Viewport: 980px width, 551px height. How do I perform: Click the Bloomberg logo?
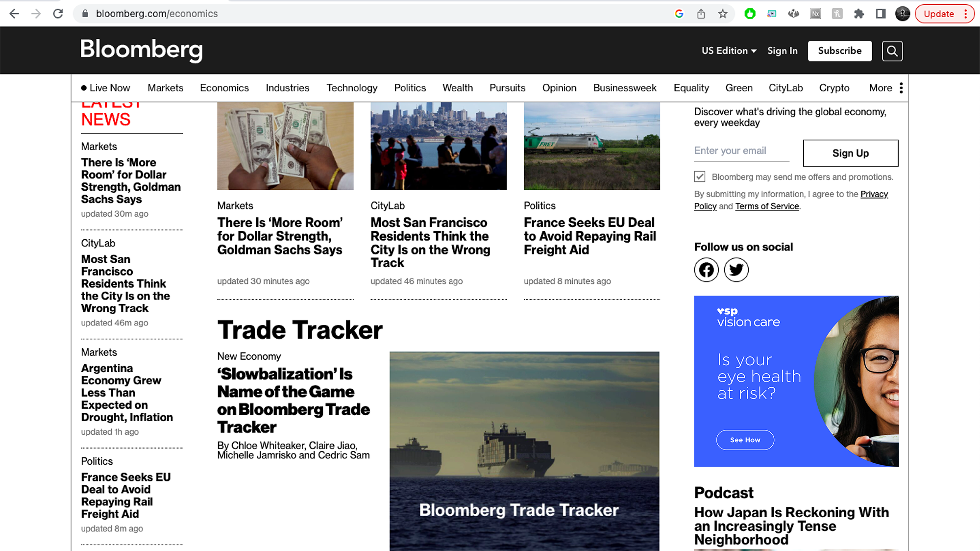[x=142, y=50]
